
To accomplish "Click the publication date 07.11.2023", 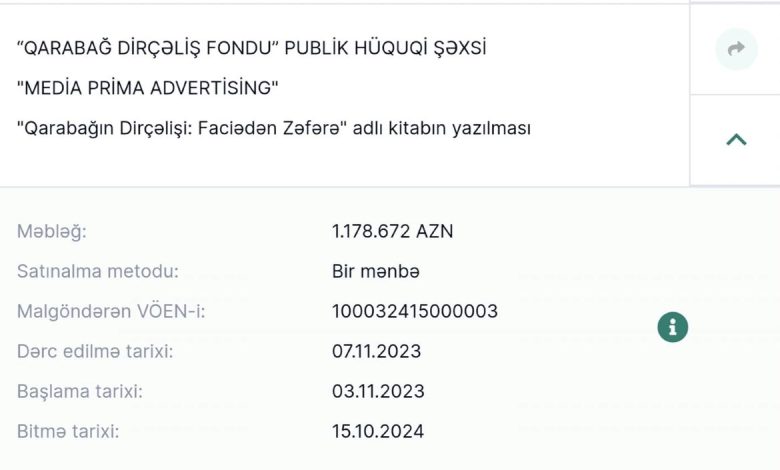I will pyautogui.click(x=377, y=352).
